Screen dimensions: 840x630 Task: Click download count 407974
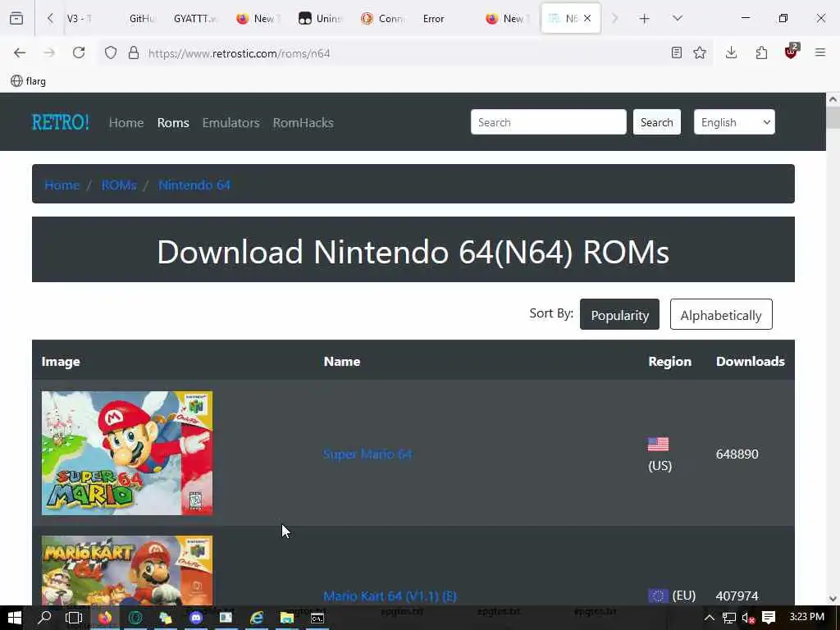point(737,596)
